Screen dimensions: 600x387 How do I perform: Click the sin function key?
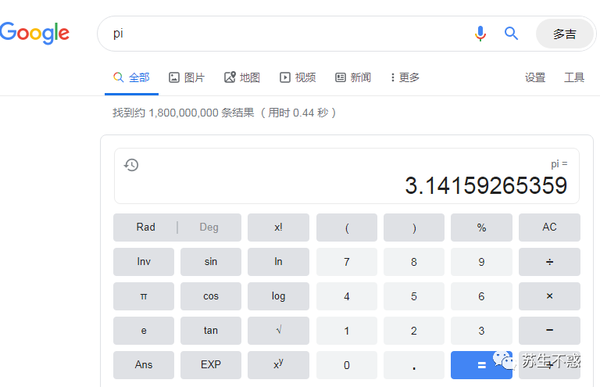click(x=211, y=262)
